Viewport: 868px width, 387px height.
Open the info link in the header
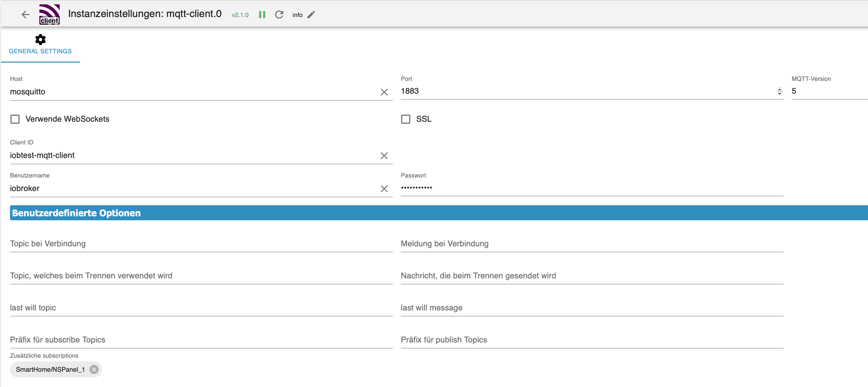297,15
